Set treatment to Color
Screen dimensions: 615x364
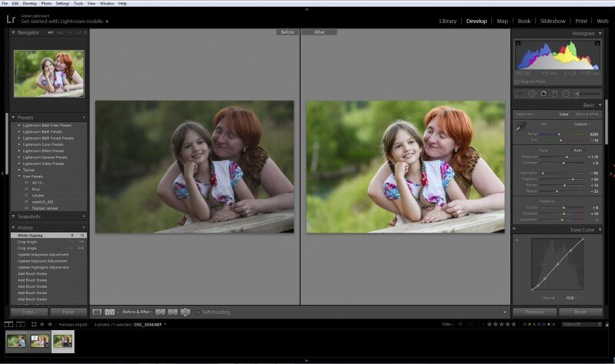pyautogui.click(x=563, y=114)
